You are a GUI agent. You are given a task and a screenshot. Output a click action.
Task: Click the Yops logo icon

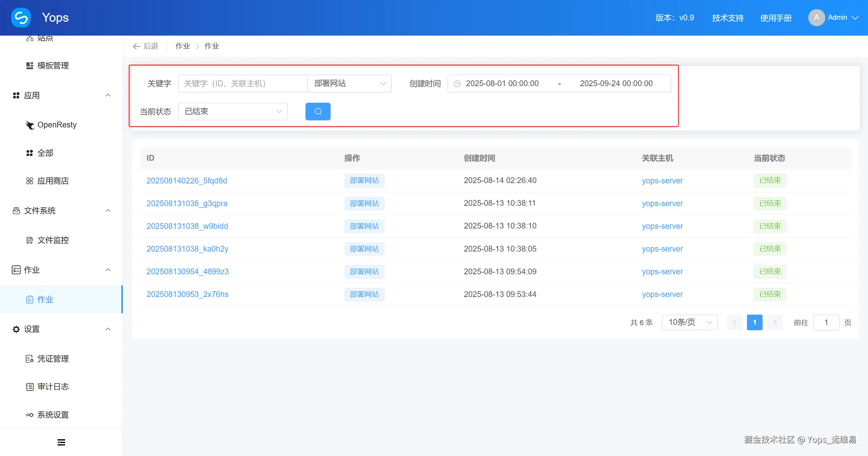21,18
